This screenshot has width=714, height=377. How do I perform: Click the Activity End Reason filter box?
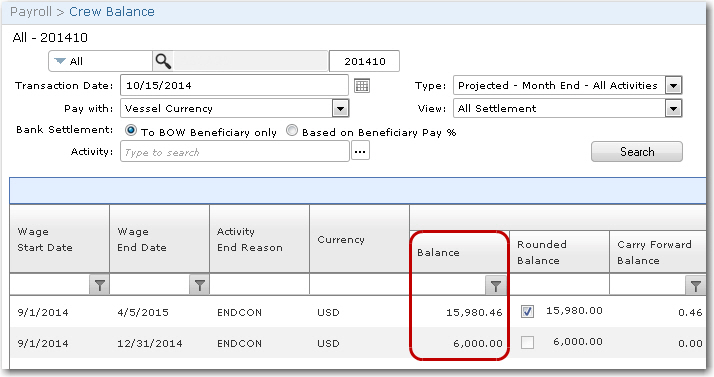pyautogui.click(x=260, y=285)
